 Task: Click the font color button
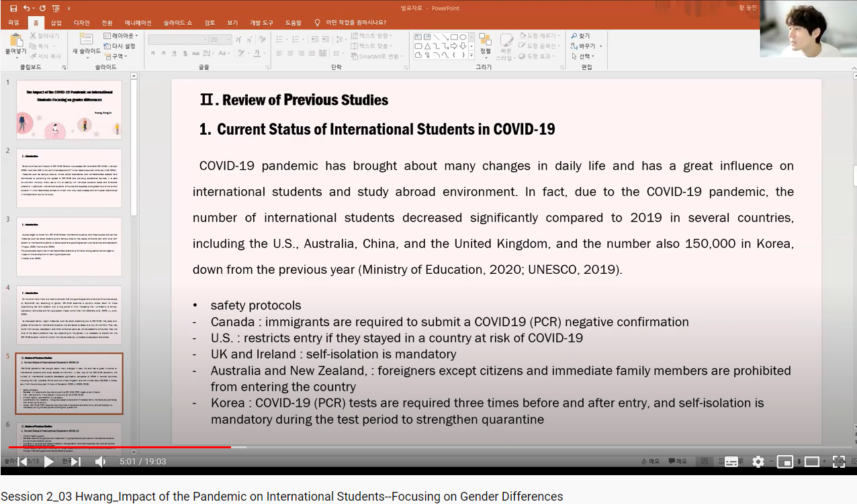pyautogui.click(x=258, y=53)
